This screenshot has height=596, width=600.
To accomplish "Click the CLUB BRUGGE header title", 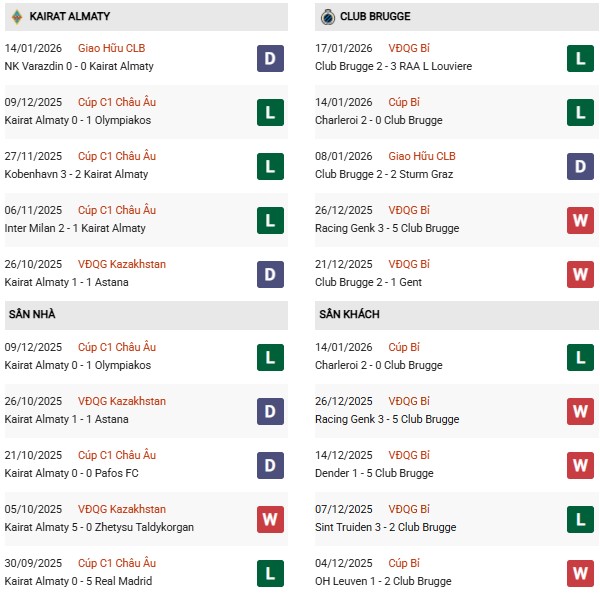I will (x=375, y=17).
